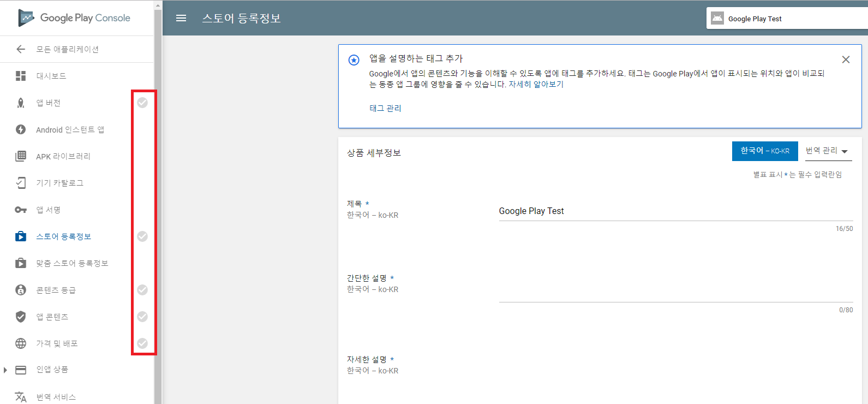
Task: Click the check mark beside 가격 및 배포
Action: coord(142,343)
